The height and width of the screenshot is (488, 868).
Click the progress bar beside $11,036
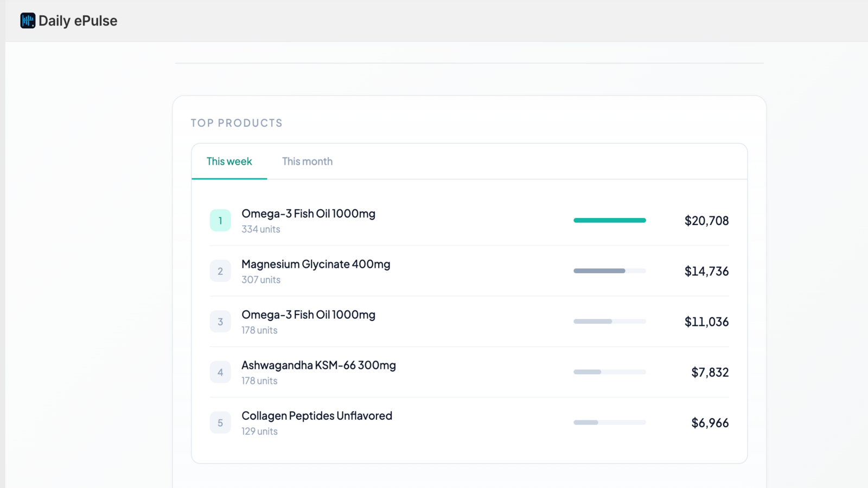pyautogui.click(x=610, y=322)
